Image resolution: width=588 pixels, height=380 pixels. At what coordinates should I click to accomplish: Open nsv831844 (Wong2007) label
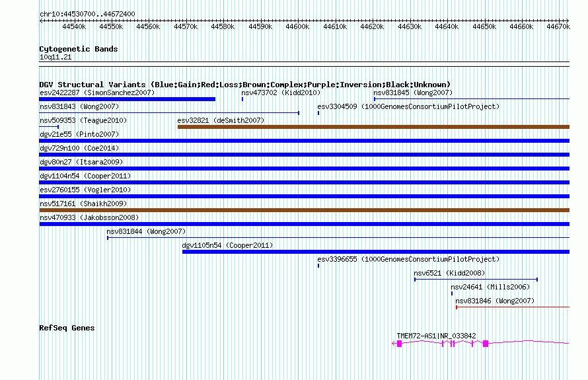(x=146, y=231)
